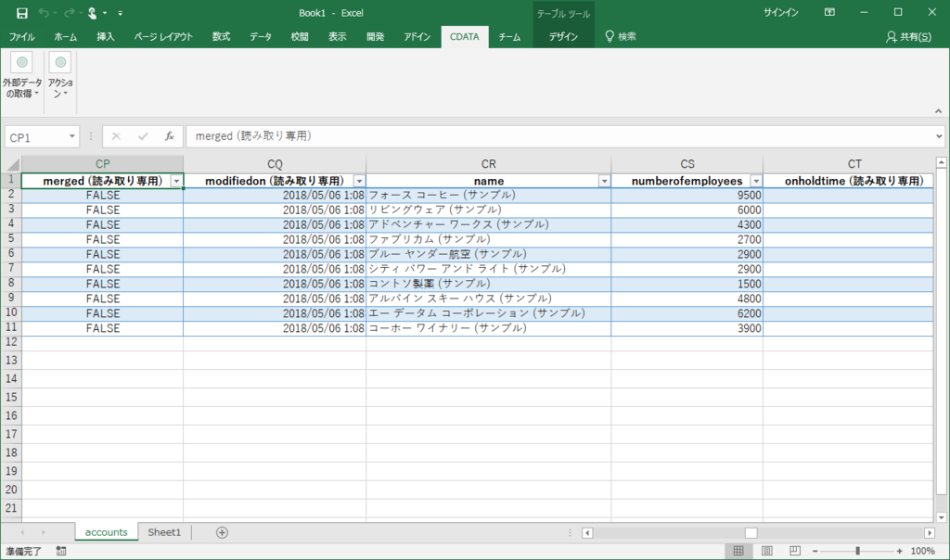
Task: Click the 100% zoom level
Action: [x=923, y=551]
